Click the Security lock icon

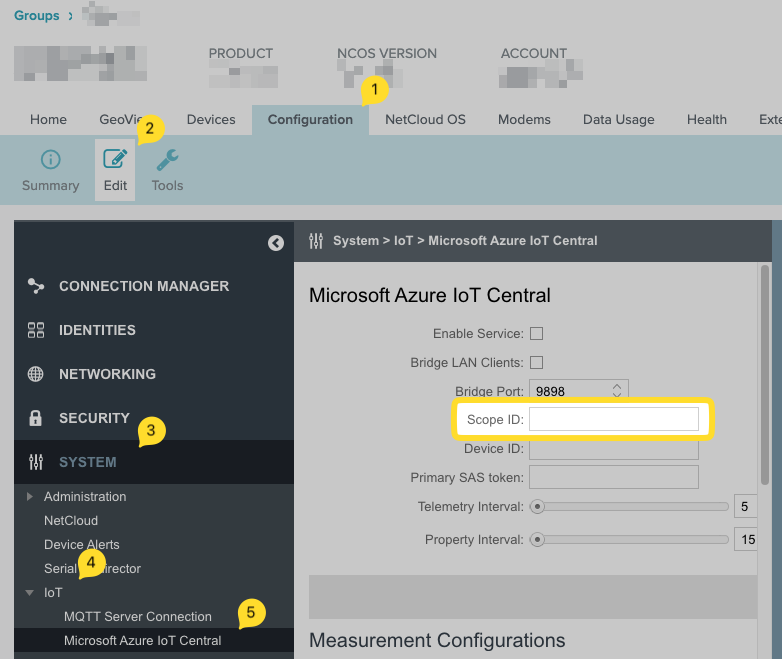point(35,418)
